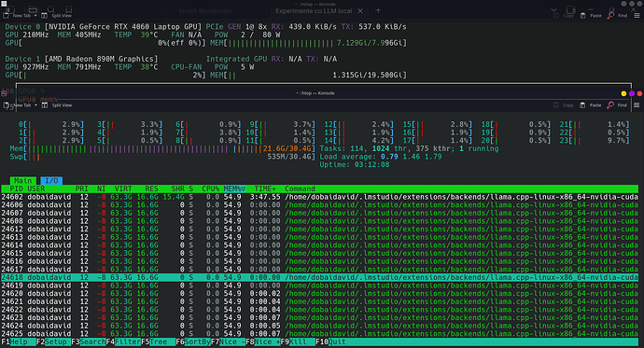Toggle sort order on the MEM% column header
The image size is (644, 348).
[x=234, y=188]
